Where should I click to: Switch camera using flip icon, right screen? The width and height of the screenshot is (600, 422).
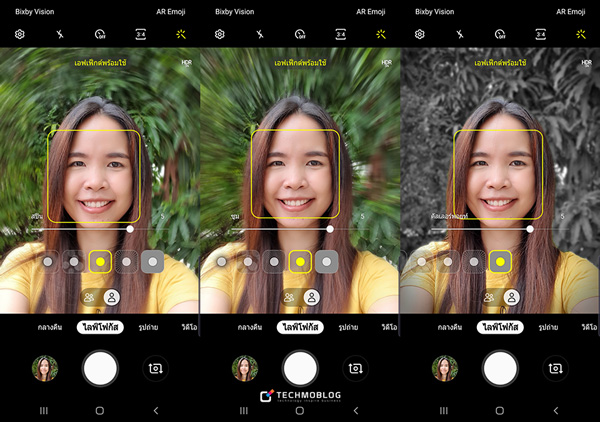pos(554,368)
